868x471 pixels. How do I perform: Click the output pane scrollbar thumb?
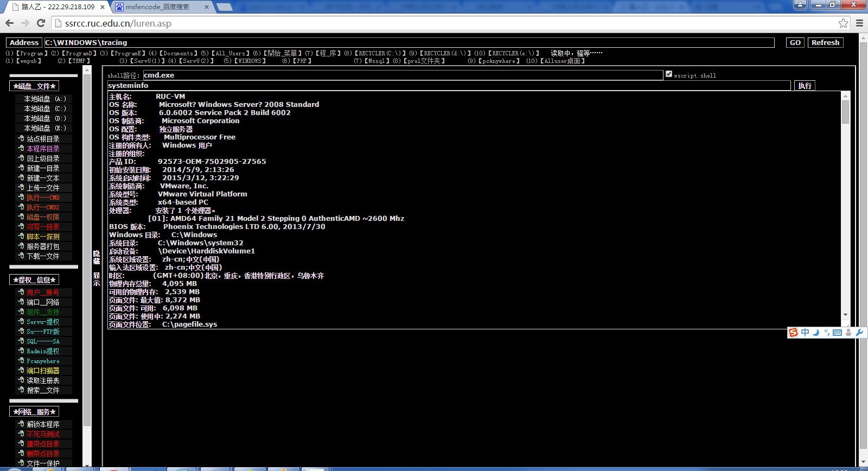tap(845, 112)
